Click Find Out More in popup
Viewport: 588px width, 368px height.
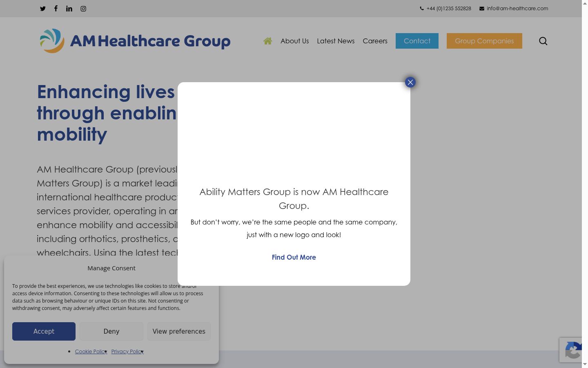294,257
